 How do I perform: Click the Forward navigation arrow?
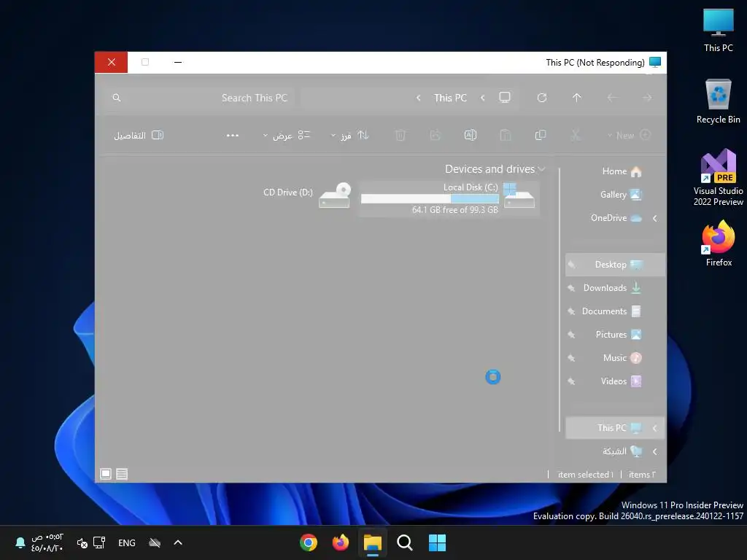[x=612, y=98]
